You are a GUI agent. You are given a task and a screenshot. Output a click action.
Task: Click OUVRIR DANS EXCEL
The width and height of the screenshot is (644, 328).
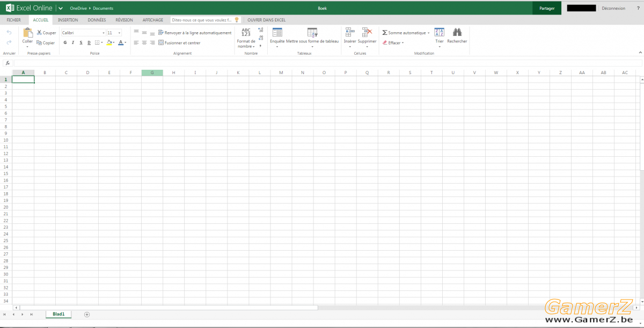pos(267,20)
